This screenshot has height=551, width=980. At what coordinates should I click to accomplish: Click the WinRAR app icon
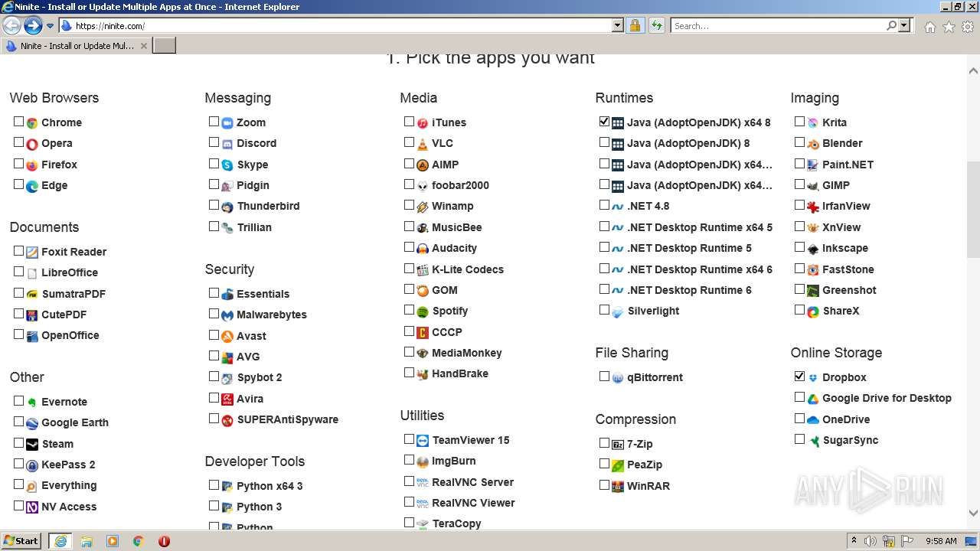click(618, 487)
